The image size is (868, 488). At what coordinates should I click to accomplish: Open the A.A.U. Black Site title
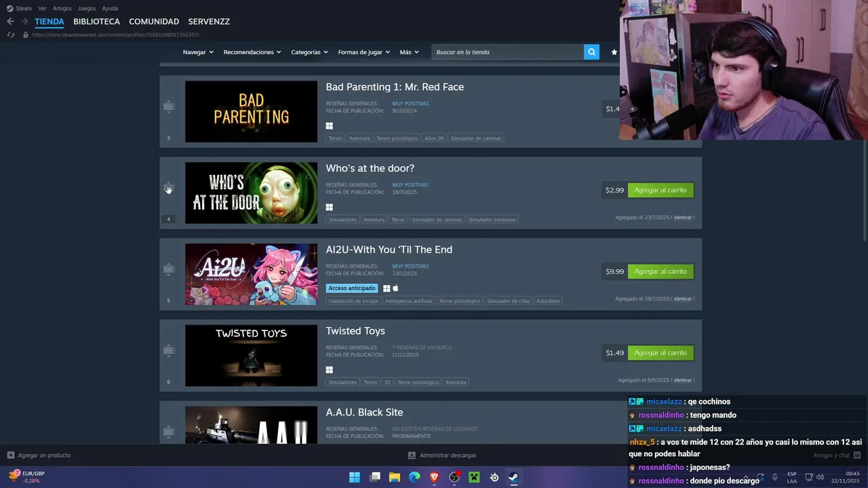pos(364,412)
